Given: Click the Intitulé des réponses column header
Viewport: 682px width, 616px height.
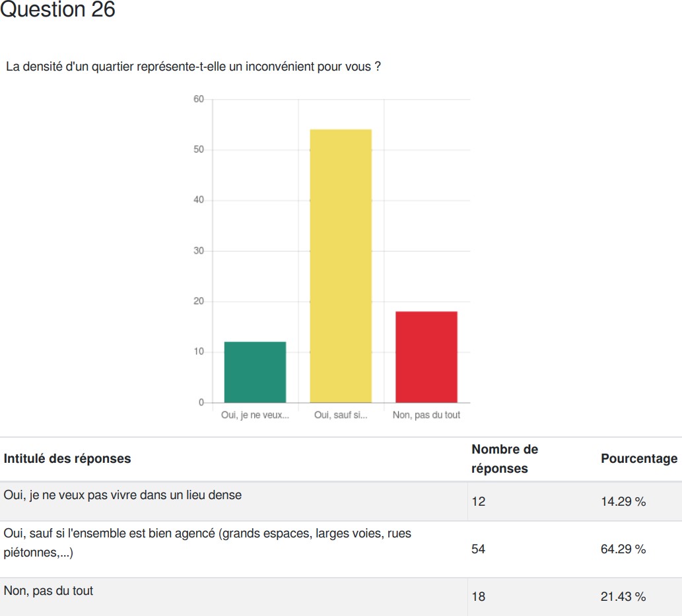Looking at the screenshot, I should (x=67, y=458).
